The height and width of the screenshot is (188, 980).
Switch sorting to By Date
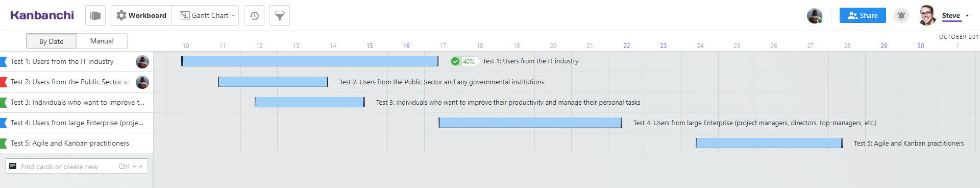coord(52,41)
